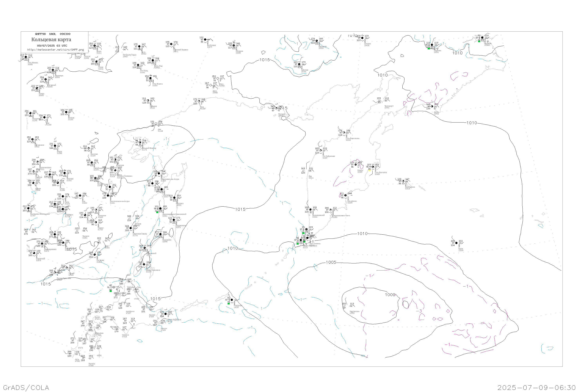Click the 1005 isobar label
This screenshot has width=588, height=392.
pyautogui.click(x=331, y=262)
